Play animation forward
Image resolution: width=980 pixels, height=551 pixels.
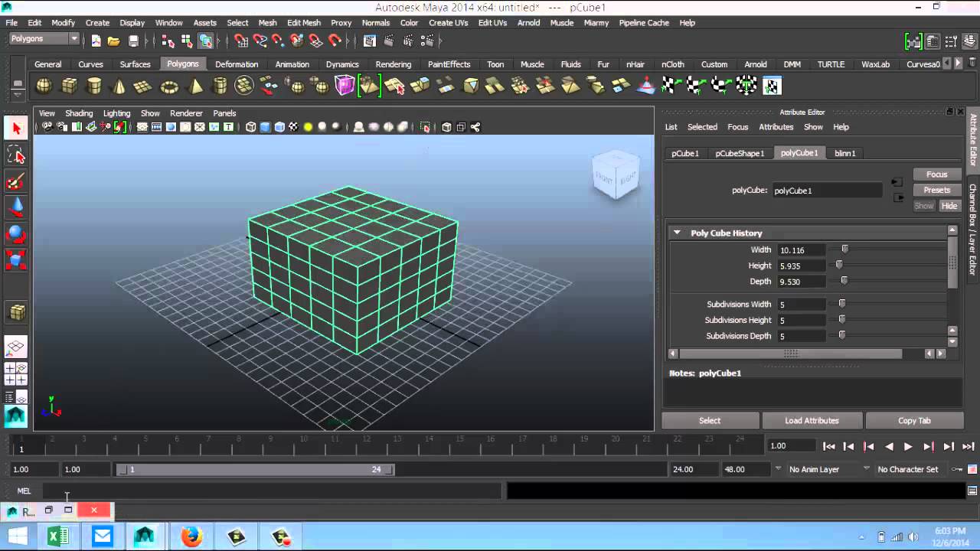(x=908, y=446)
